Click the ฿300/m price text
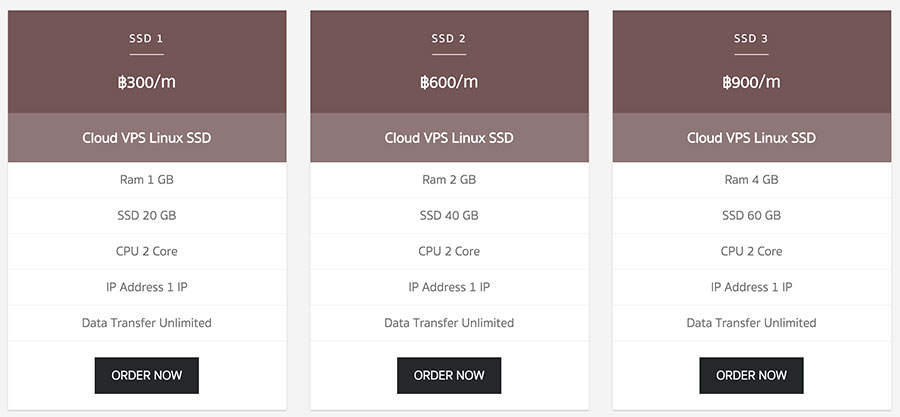The width and height of the screenshot is (900, 417). coord(147,82)
